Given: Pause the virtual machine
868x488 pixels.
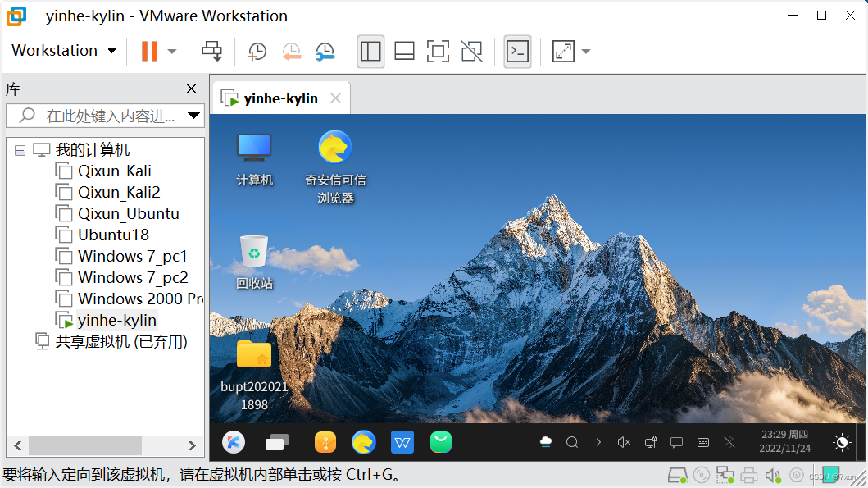Looking at the screenshot, I should coord(149,51).
